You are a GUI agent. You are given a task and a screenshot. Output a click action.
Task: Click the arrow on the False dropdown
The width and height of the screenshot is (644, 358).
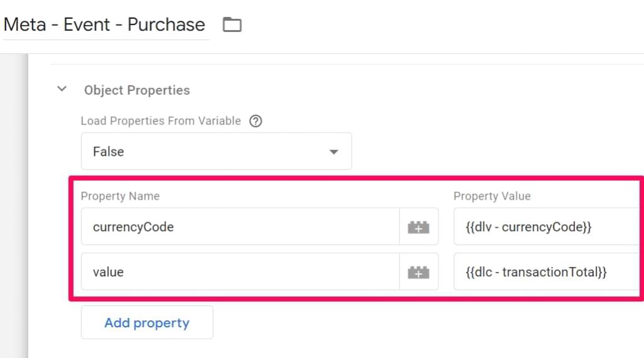[334, 152]
